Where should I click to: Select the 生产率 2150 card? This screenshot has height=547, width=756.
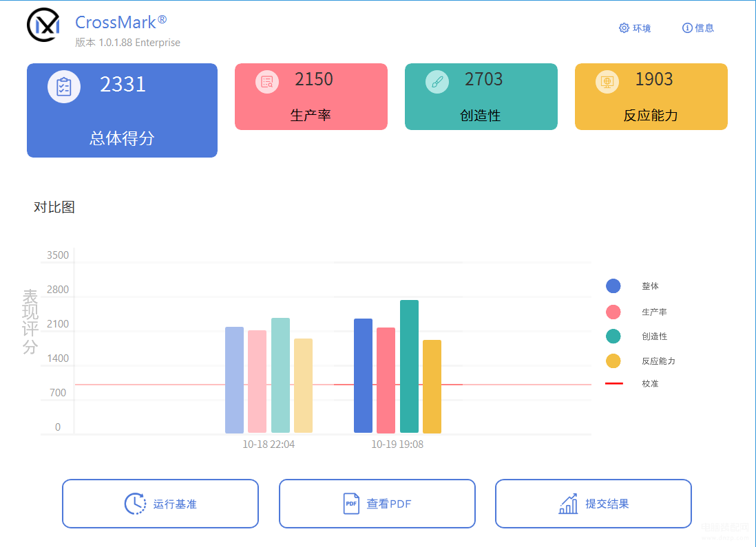[x=311, y=96]
